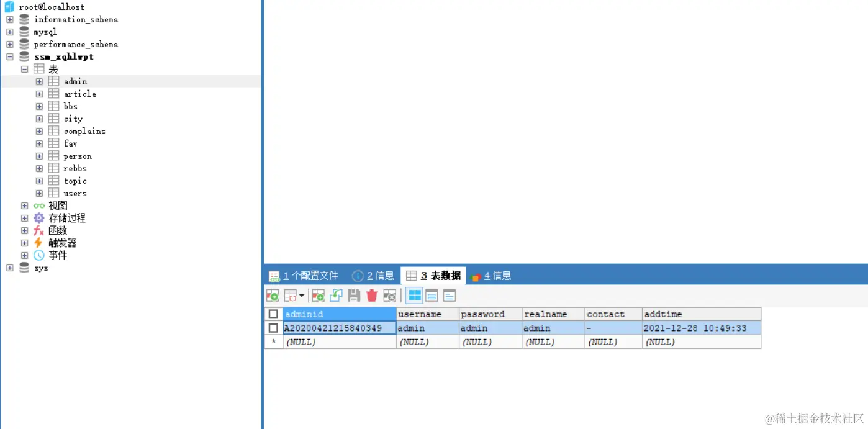Click the password column header
This screenshot has height=429, width=868.
coord(491,314)
